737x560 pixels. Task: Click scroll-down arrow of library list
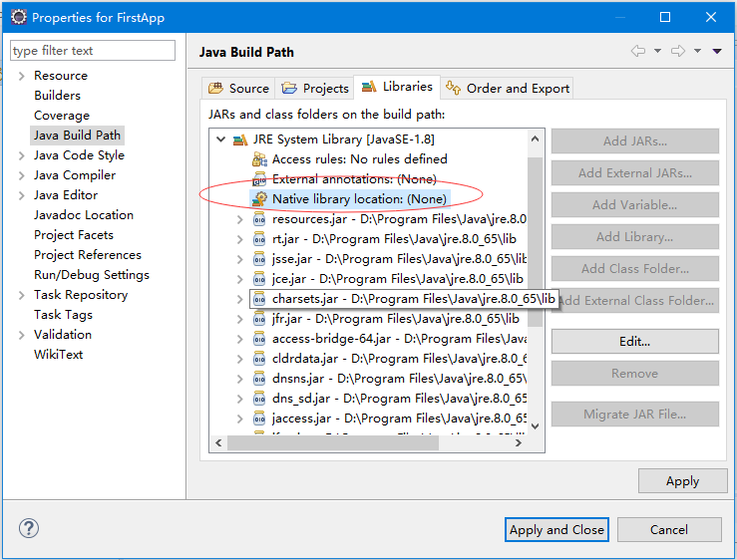pyautogui.click(x=535, y=426)
